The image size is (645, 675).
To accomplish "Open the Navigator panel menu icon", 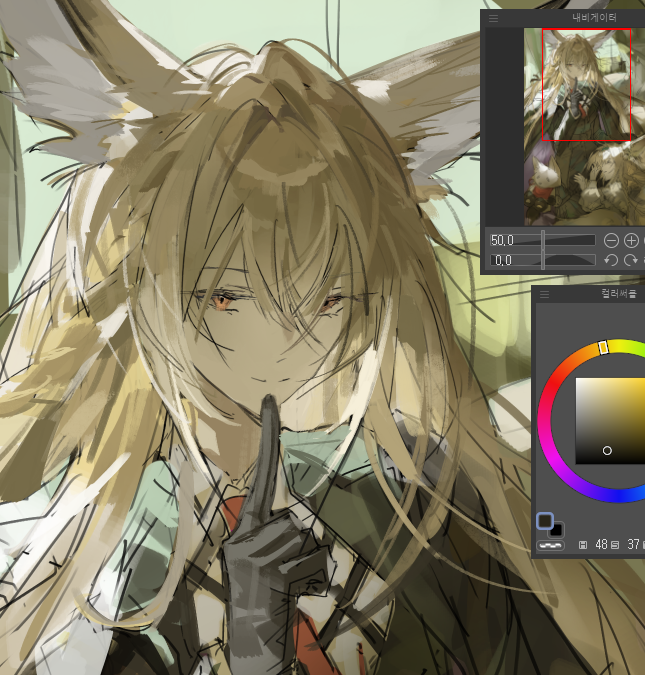I will pos(493,18).
